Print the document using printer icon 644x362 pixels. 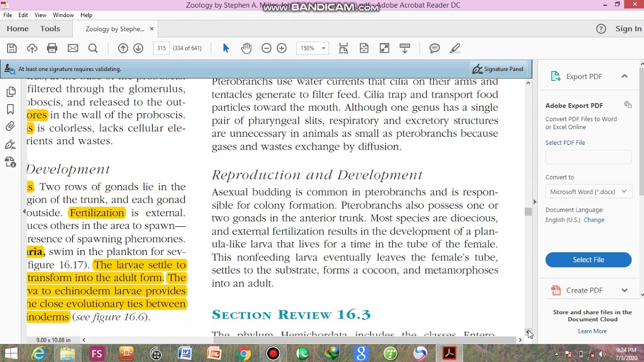[x=52, y=48]
